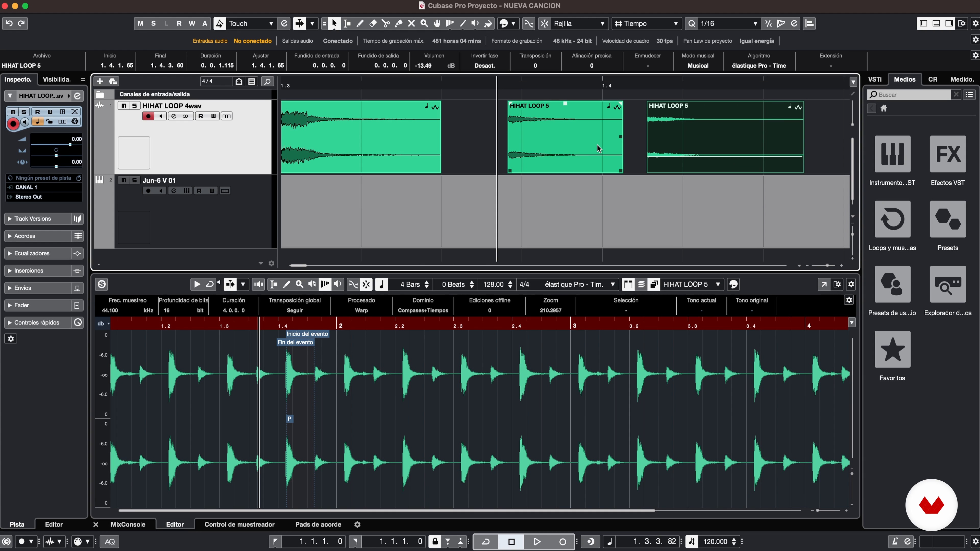The image size is (980, 551).
Task: Select the Split scissors tool
Action: (386, 23)
